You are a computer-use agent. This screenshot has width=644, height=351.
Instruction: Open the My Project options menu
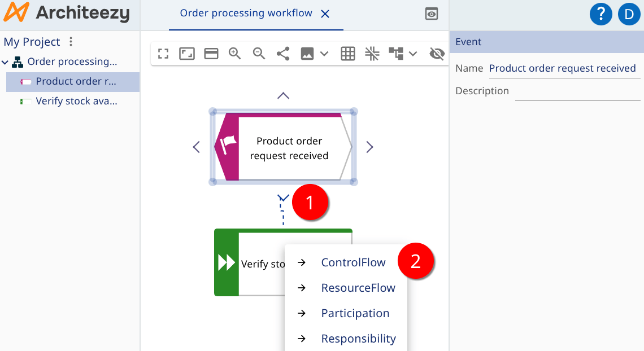coord(71,42)
